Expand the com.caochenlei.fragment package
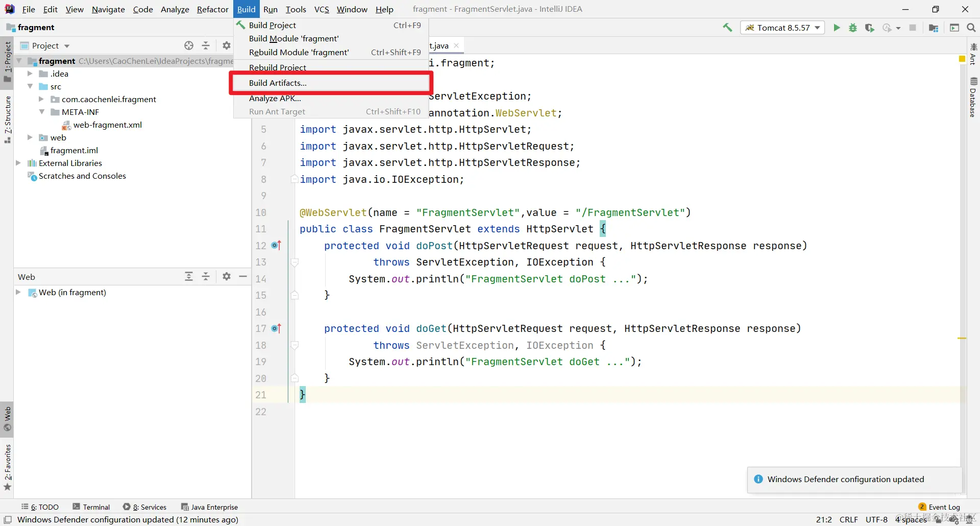This screenshot has height=526, width=980. point(41,99)
